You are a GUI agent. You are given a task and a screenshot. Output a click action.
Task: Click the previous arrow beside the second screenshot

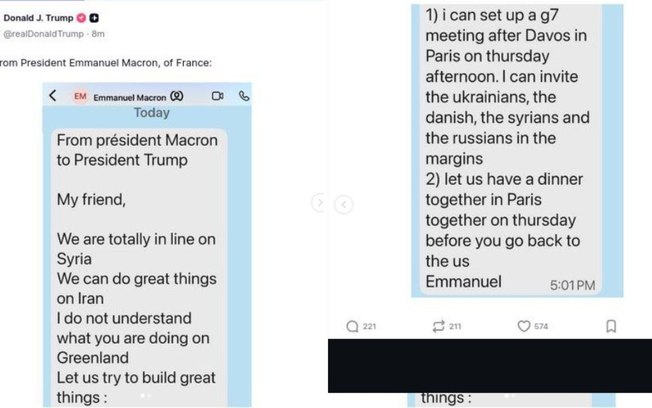coord(343,205)
